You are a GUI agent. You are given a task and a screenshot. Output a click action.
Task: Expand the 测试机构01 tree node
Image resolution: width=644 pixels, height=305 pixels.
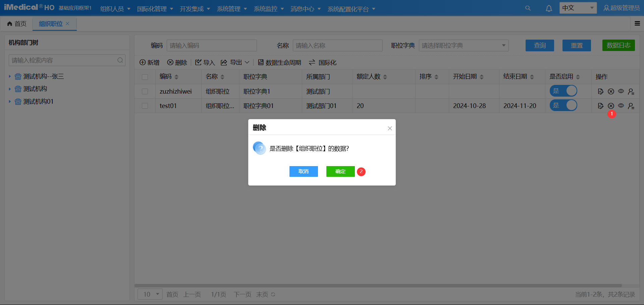(10, 101)
